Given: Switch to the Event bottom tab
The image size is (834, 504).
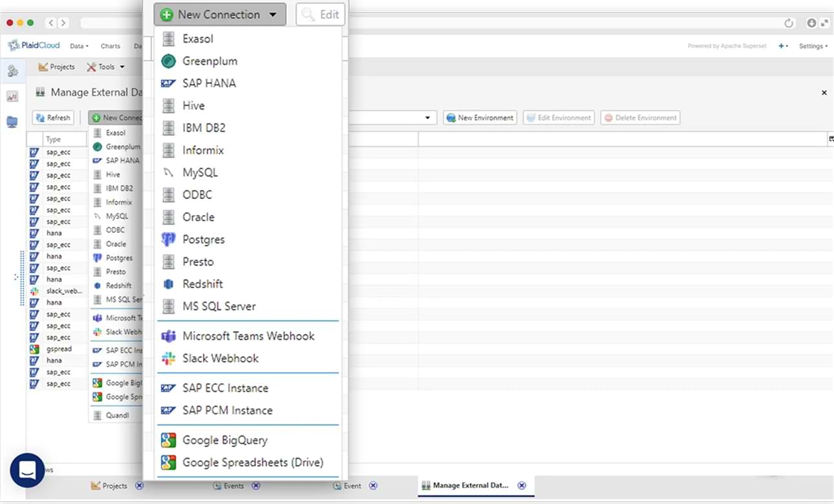Looking at the screenshot, I should tap(348, 486).
